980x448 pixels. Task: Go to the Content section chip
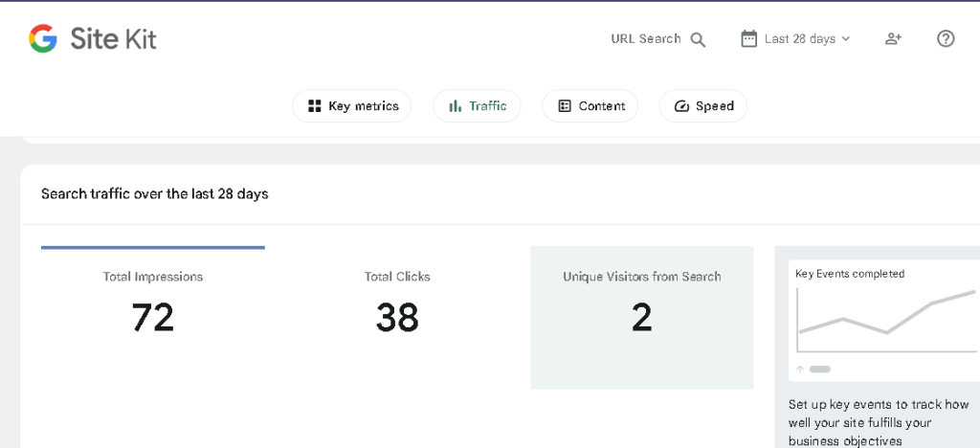[x=590, y=106]
